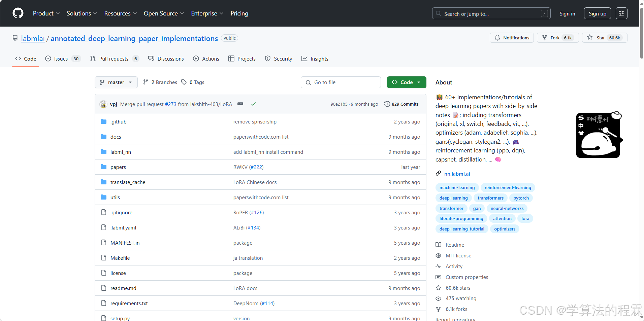The width and height of the screenshot is (644, 321).
Task: Open the Open Source dropdown
Action: [x=164, y=13]
